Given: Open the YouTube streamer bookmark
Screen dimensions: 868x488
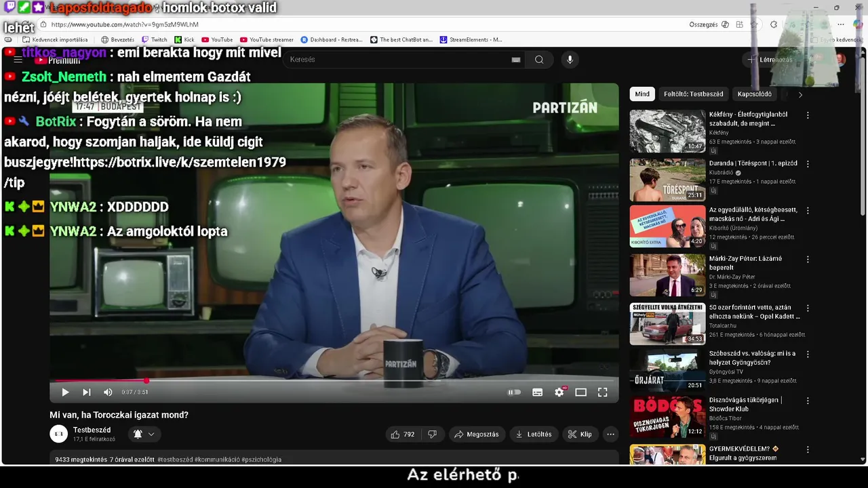Looking at the screenshot, I should pyautogui.click(x=267, y=40).
